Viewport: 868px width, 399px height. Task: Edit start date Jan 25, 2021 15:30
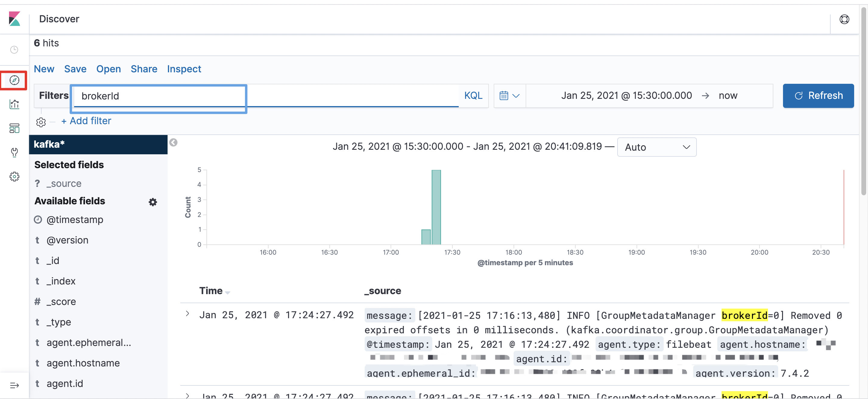(x=626, y=95)
